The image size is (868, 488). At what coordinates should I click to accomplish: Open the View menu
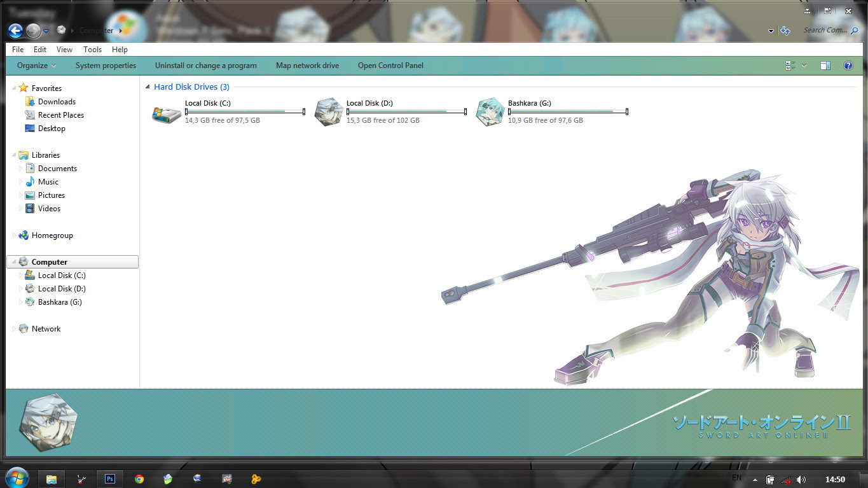click(x=64, y=50)
